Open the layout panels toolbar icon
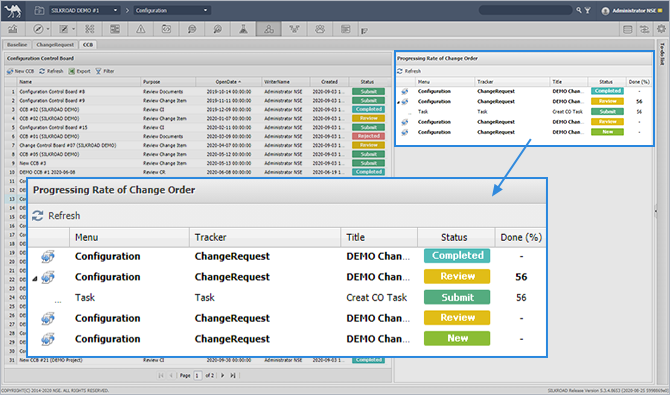 pos(115,29)
